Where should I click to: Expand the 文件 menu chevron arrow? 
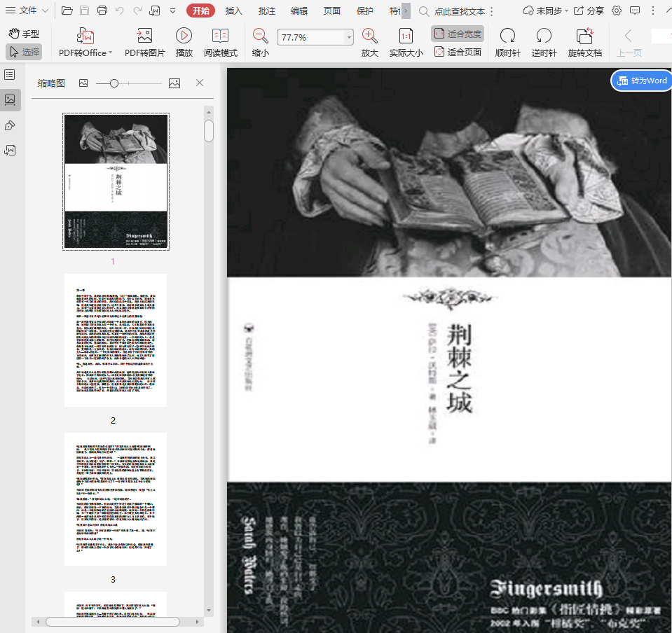(x=46, y=11)
